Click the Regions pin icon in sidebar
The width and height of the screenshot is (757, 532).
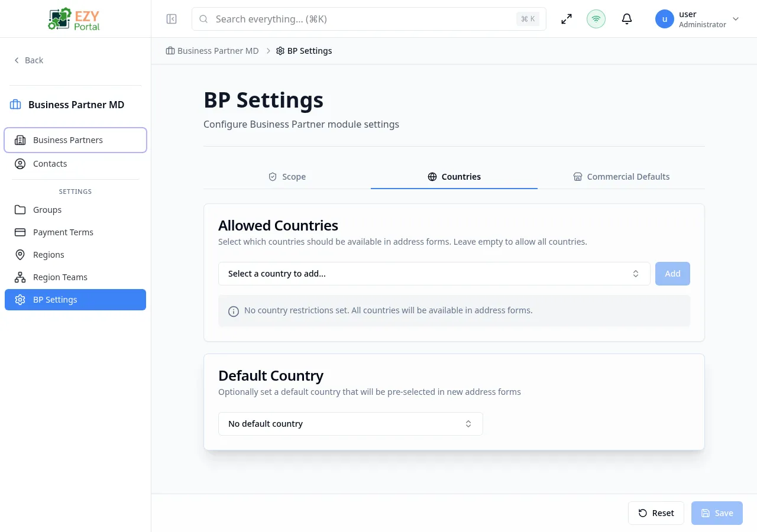[20, 255]
